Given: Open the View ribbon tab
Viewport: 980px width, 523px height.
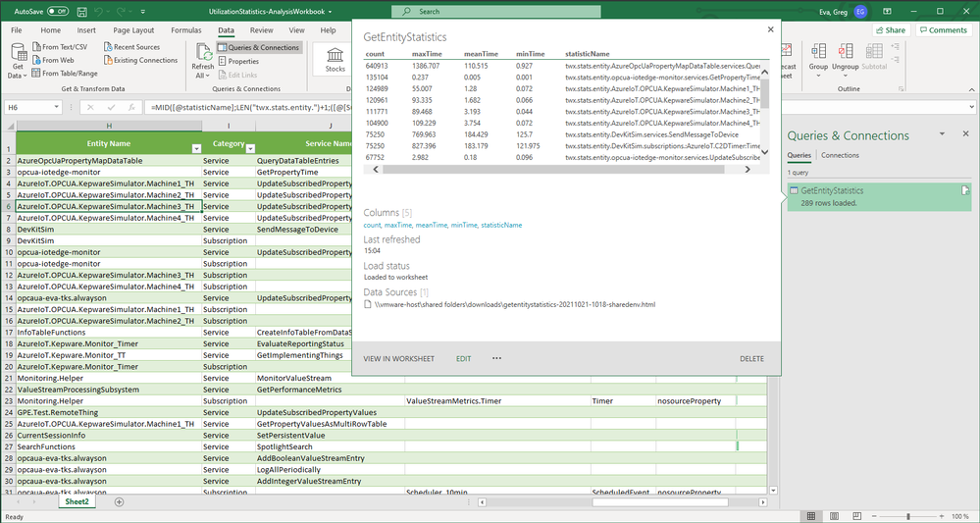Looking at the screenshot, I should coord(296,30).
